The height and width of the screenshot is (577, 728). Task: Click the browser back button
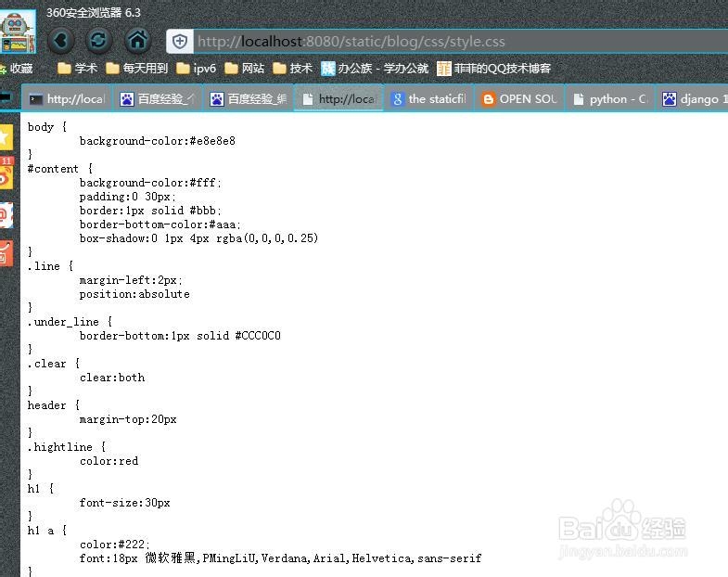(x=61, y=41)
